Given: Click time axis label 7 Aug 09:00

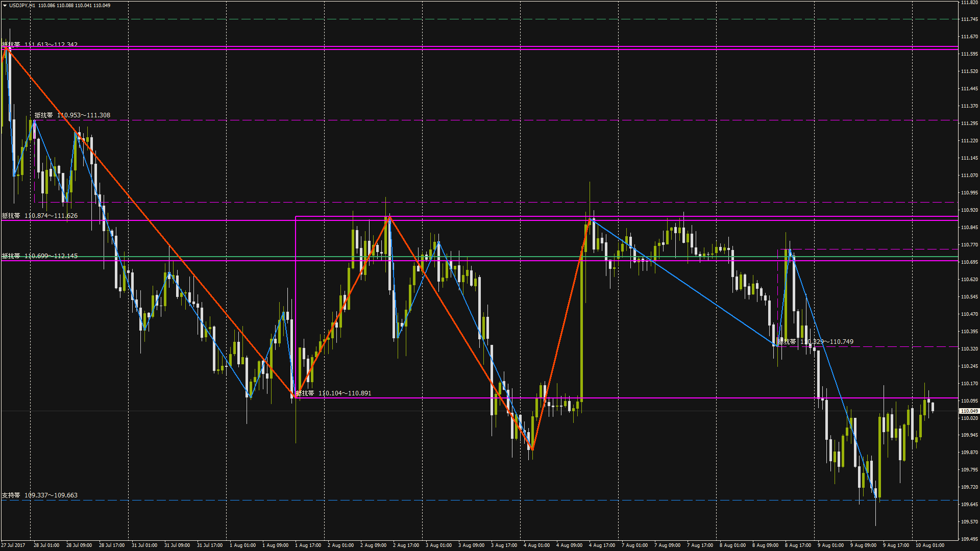Looking at the screenshot, I should click(667, 545).
